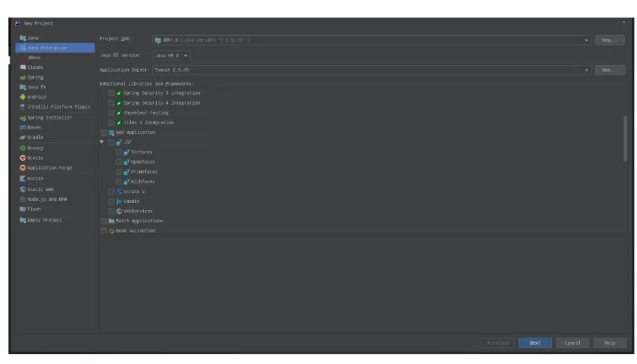
Task: Select the Spring project type label
Action: pos(35,77)
